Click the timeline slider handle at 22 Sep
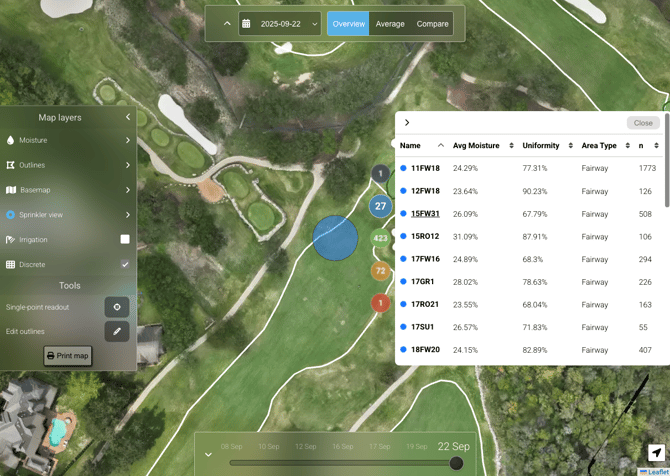Image resolution: width=670 pixels, height=476 pixels. click(x=456, y=463)
